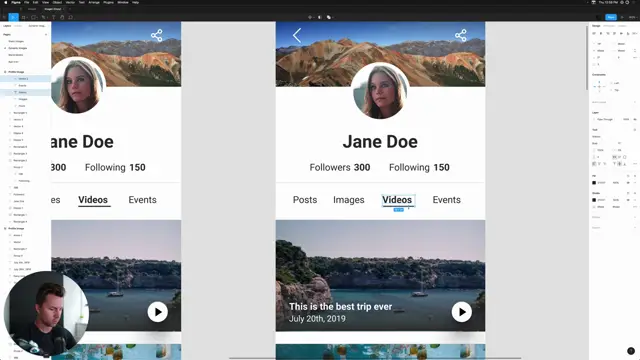Open the layer blend mode dropdown
Screen dimensions: 640x360
pos(605,119)
